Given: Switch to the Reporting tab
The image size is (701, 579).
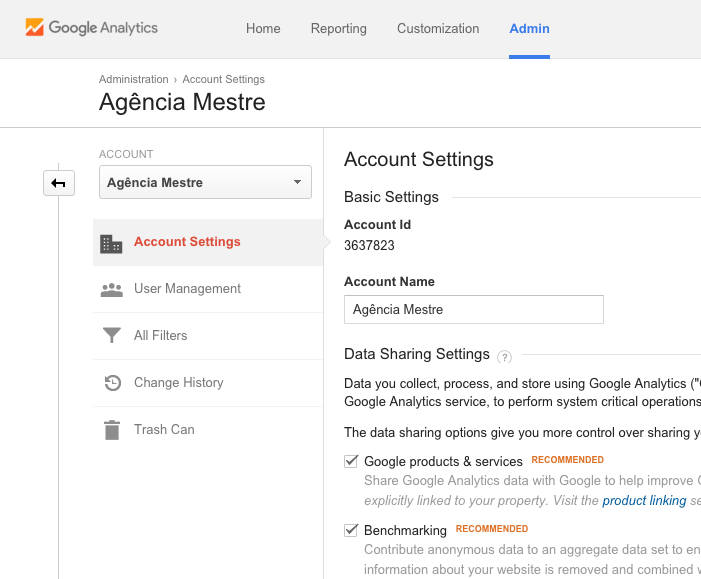Looking at the screenshot, I should pos(338,28).
